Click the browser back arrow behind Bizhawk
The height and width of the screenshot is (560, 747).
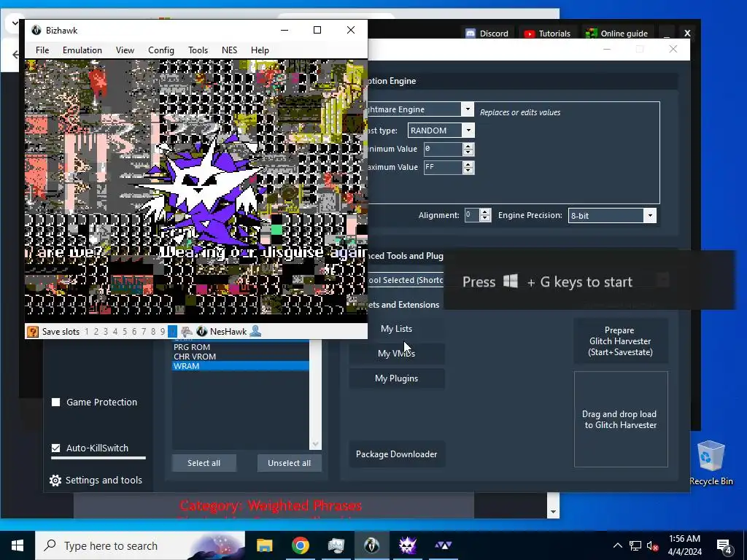16,54
